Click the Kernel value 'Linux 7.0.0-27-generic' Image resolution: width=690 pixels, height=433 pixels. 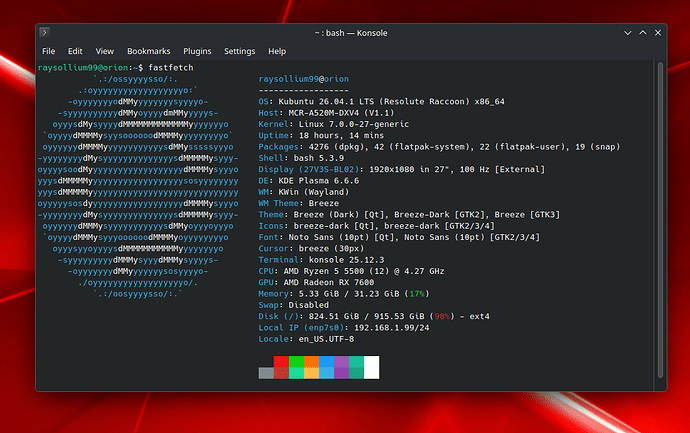(x=354, y=124)
